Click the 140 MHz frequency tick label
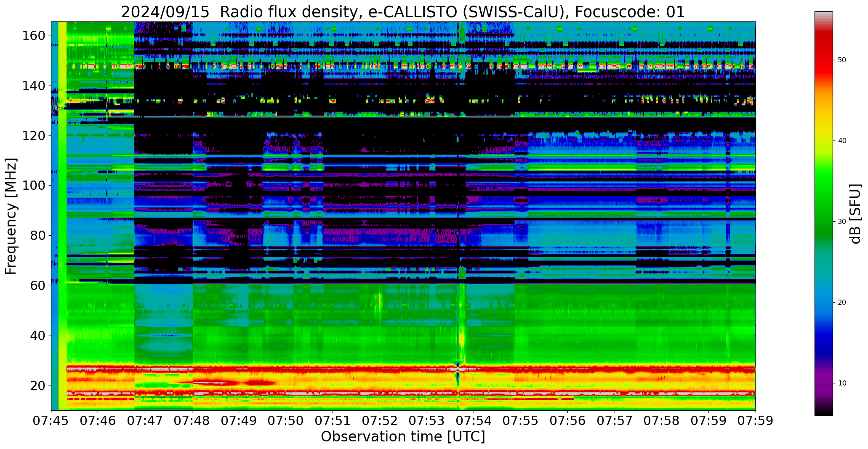The width and height of the screenshot is (868, 449). [35, 85]
